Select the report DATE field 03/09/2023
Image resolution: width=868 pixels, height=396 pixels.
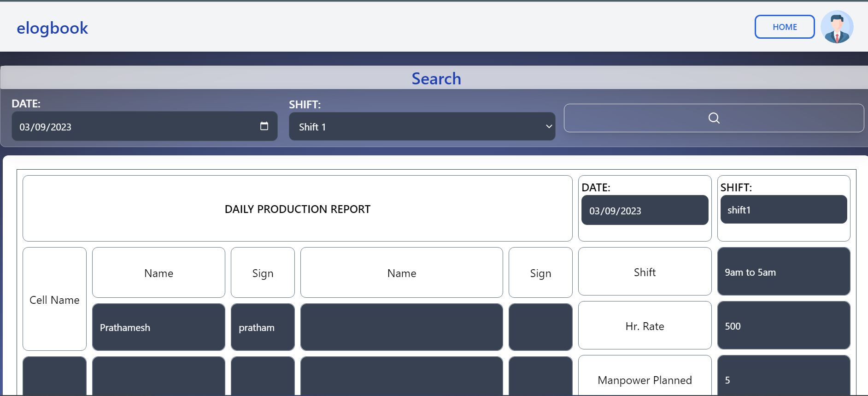pos(645,210)
